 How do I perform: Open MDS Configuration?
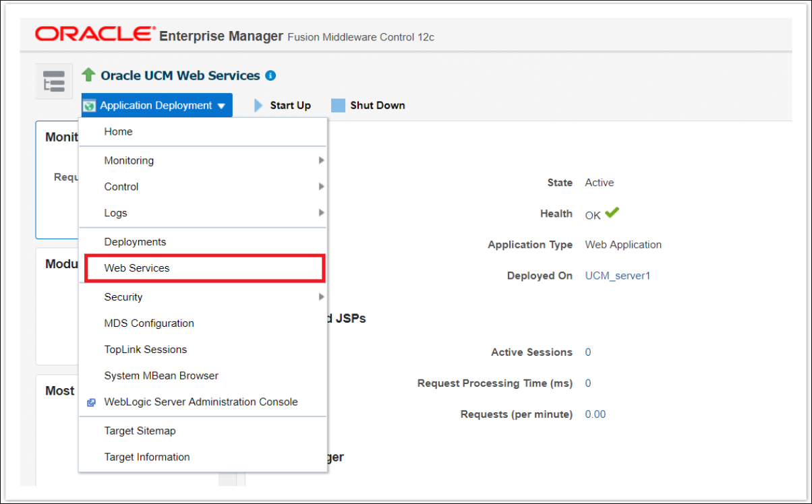(203, 323)
